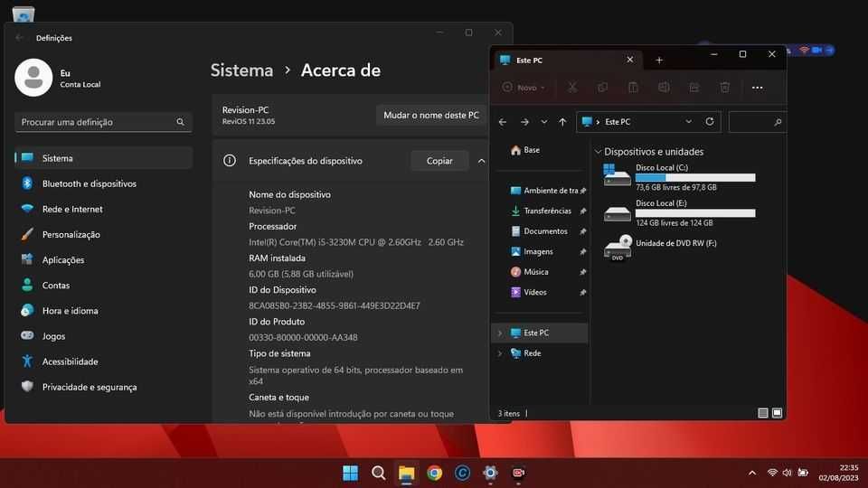Click the search icon in Settings search box
The height and width of the screenshot is (488, 868).
click(x=181, y=122)
